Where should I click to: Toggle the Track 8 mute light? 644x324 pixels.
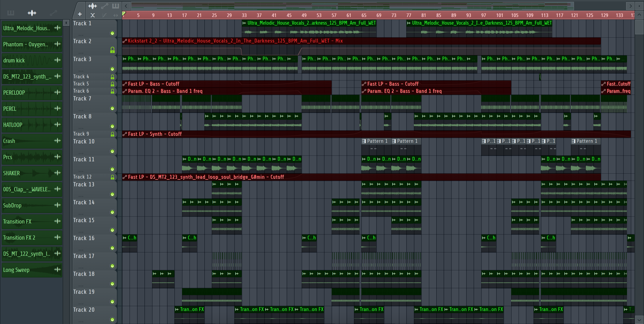click(x=112, y=126)
